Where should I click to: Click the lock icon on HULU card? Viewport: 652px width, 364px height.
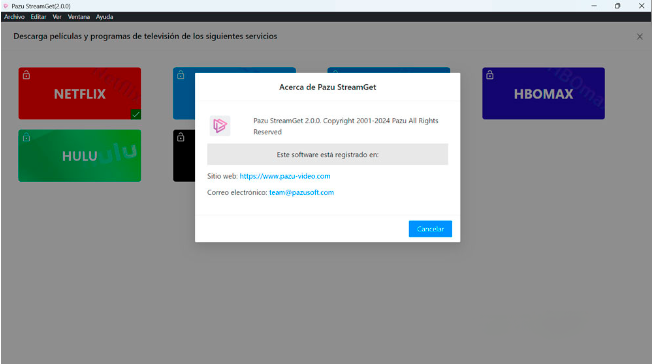pos(26,137)
